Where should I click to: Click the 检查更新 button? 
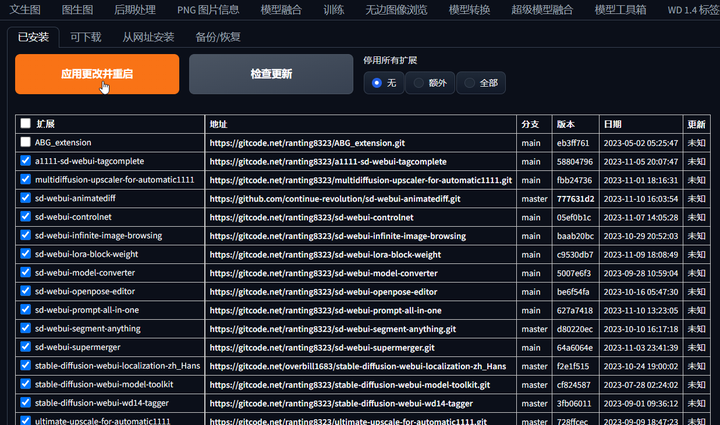271,74
